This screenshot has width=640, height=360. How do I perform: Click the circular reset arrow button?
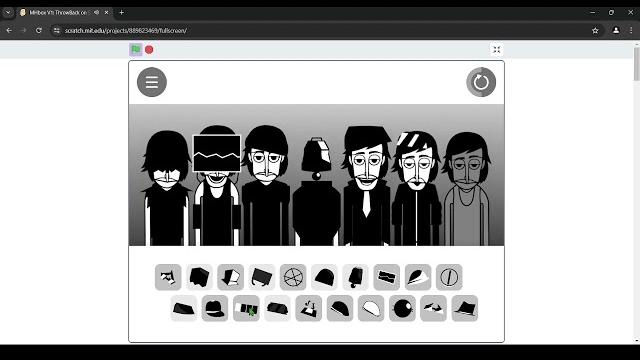[x=481, y=82]
